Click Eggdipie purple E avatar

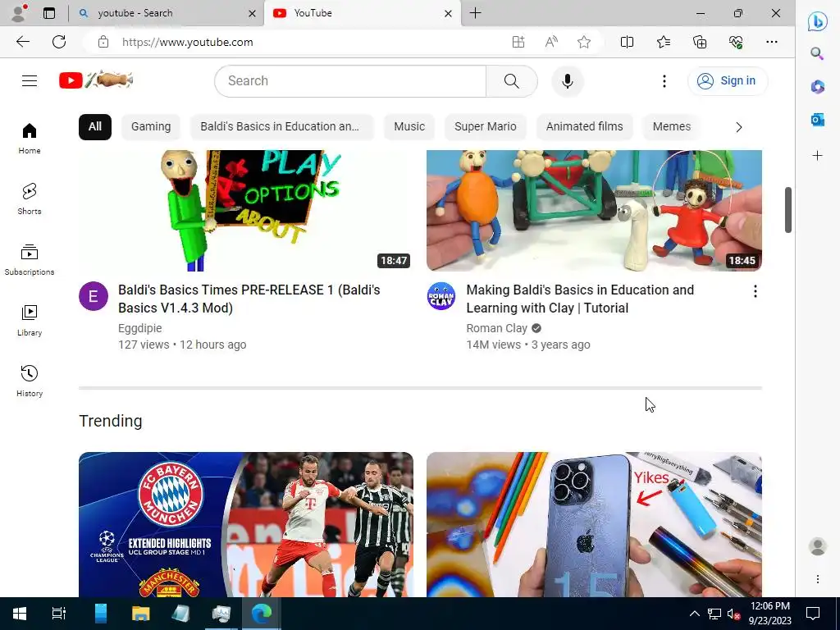click(94, 296)
